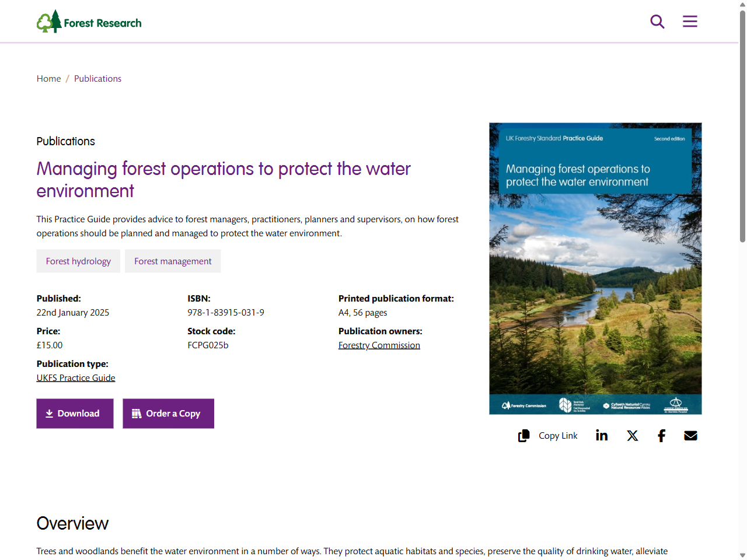Click the Forest Research tree logo
The image size is (747, 560).
click(x=48, y=21)
